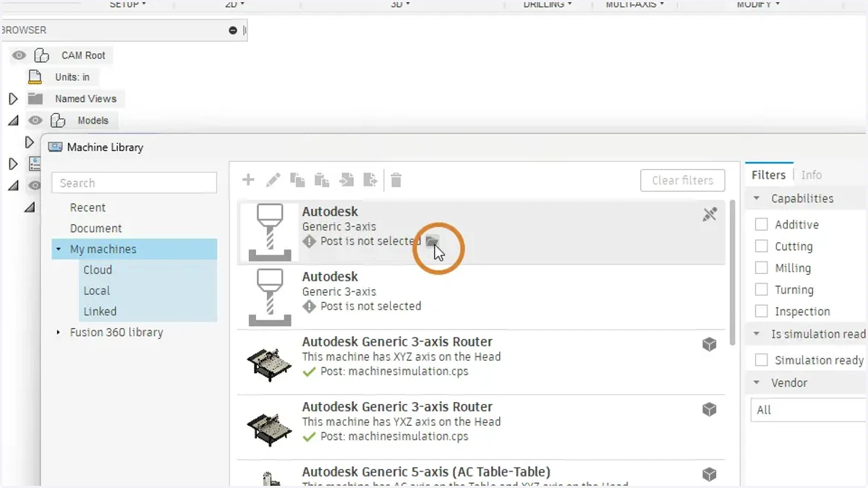
Task: Collapse the Capabilities filter section
Action: [757, 199]
